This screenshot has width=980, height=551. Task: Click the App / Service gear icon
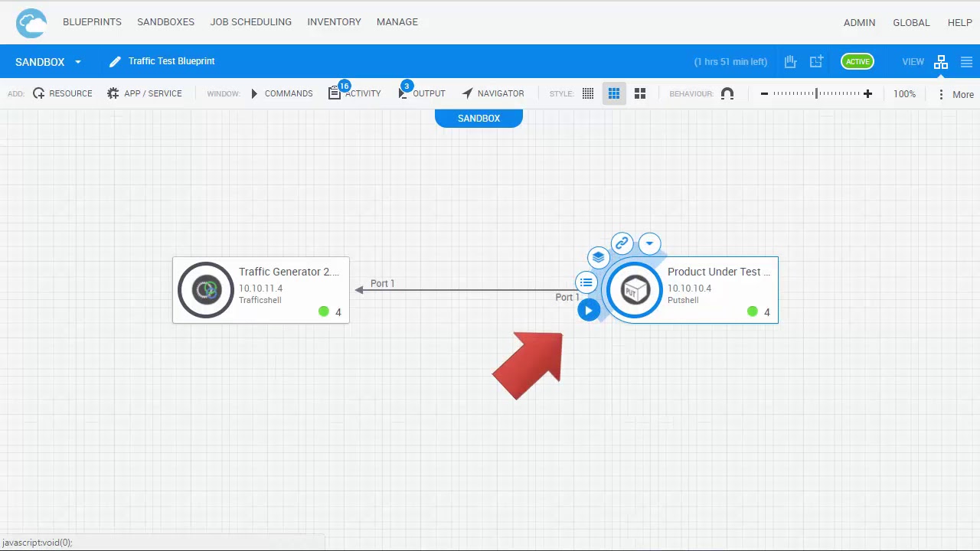click(x=113, y=93)
